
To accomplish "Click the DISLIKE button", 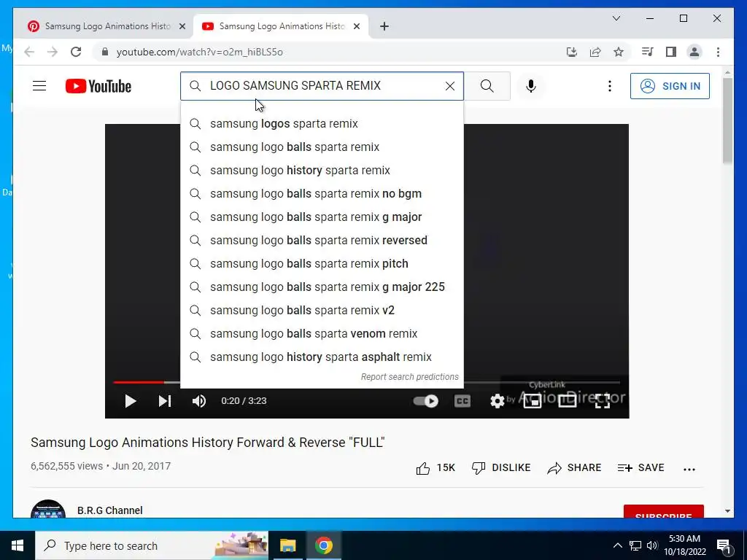I will (x=500, y=468).
